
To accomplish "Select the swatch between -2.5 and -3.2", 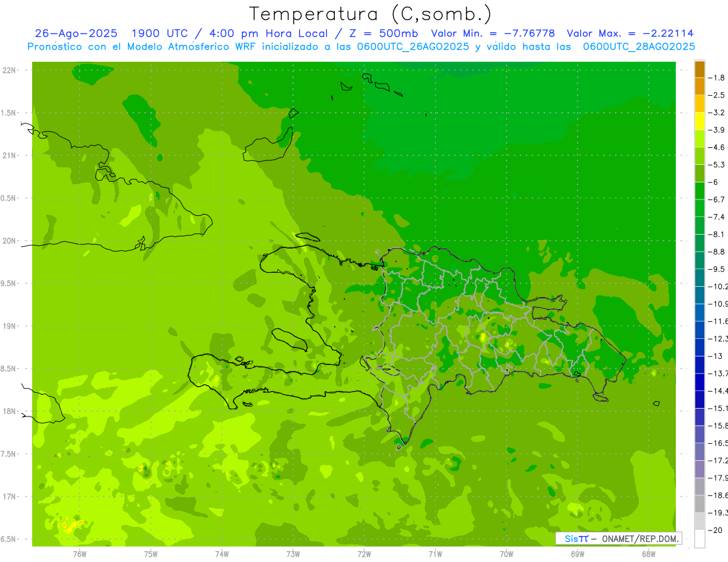I will click(x=699, y=104).
